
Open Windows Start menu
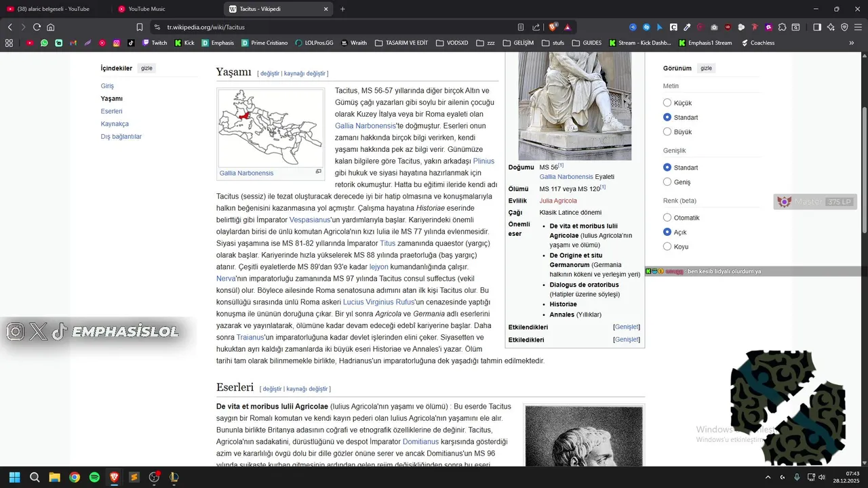click(x=14, y=477)
